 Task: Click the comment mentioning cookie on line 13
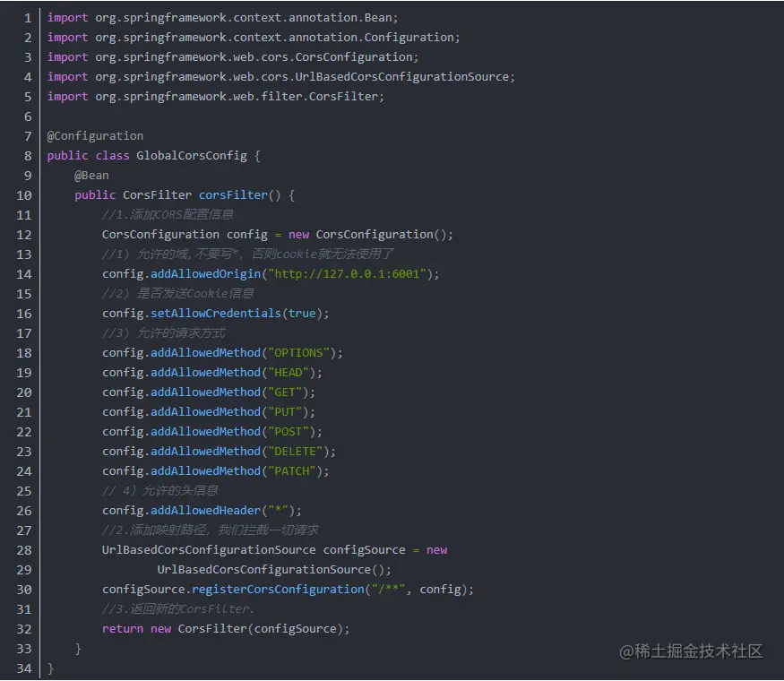247,254
